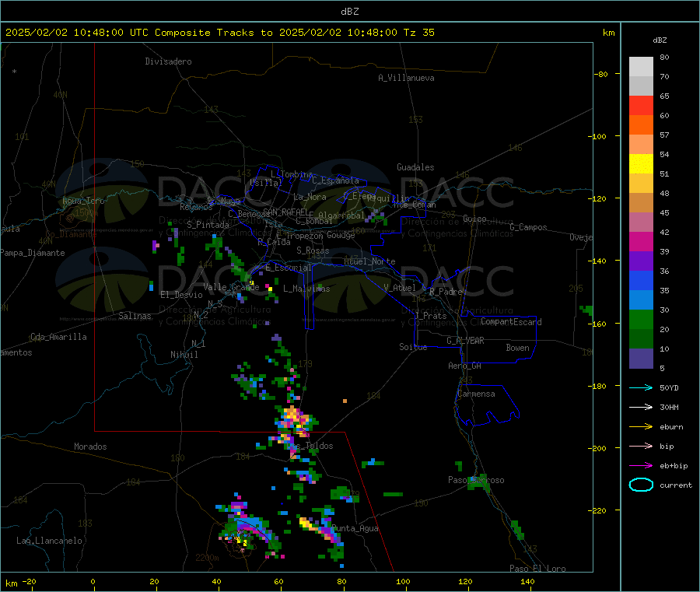This screenshot has height=592, width=700.
Task: Click the 'Carmensa' location label
Action: (476, 394)
